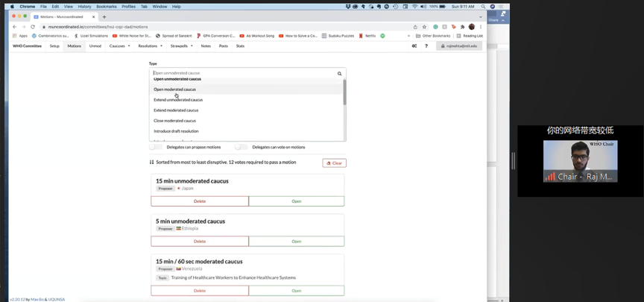Open Japan's 15 min unmoderated caucus
The height and width of the screenshot is (302, 644).
coord(297,201)
